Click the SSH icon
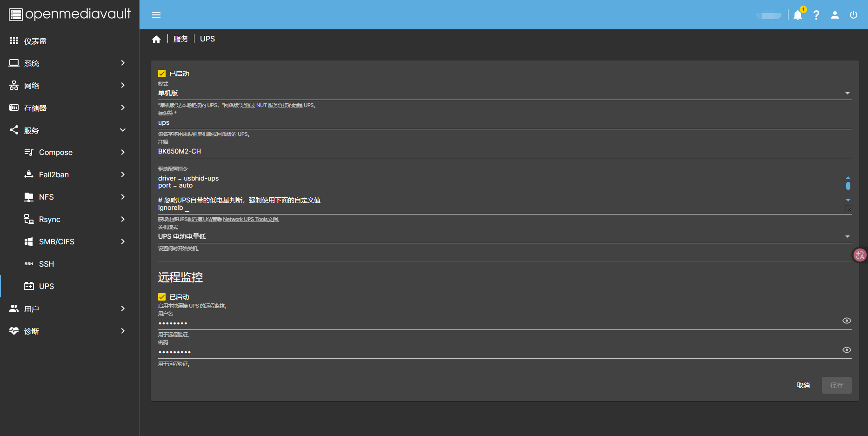This screenshot has width=868, height=436. coord(29,264)
